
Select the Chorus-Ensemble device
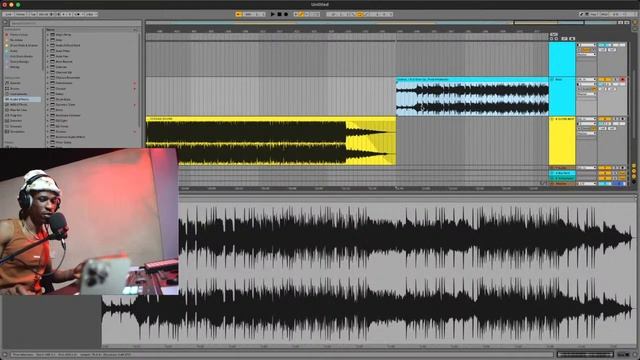68,78
